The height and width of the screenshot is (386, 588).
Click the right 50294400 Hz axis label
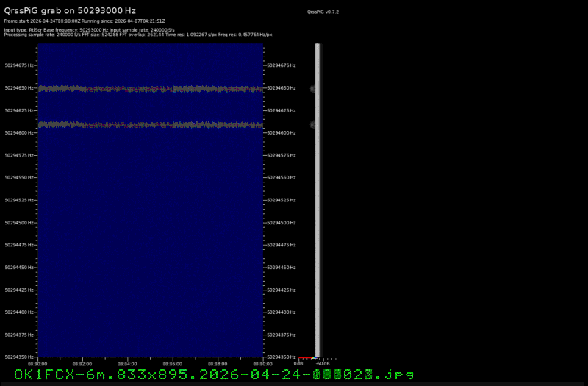[x=281, y=312]
